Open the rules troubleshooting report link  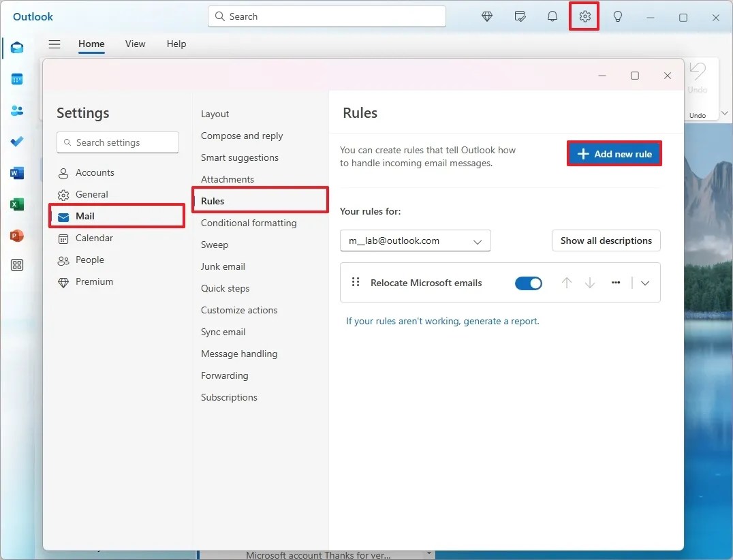(442, 321)
